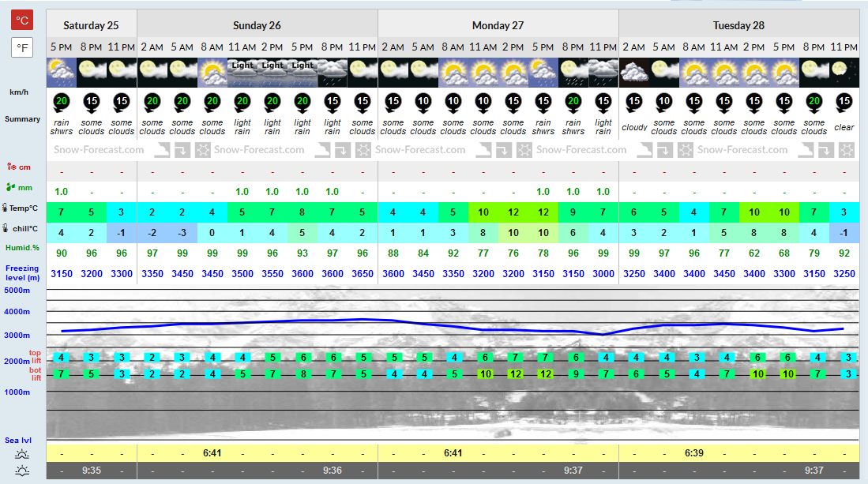Click Saturday 5 PM rain showers weather icon
868x484 pixels.
[62, 73]
